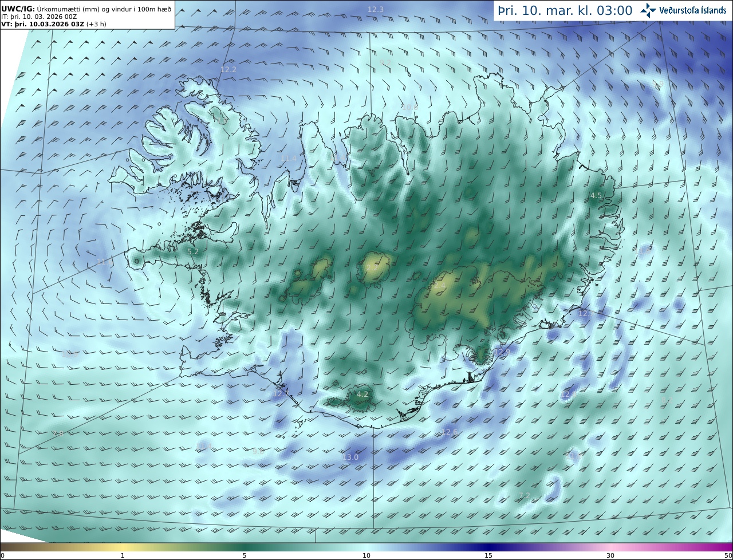Click the 1 tick on the color scale
733x560 pixels.
click(123, 555)
